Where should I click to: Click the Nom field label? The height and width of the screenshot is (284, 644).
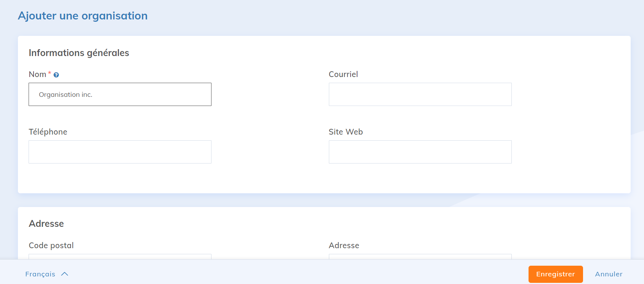pyautogui.click(x=37, y=74)
